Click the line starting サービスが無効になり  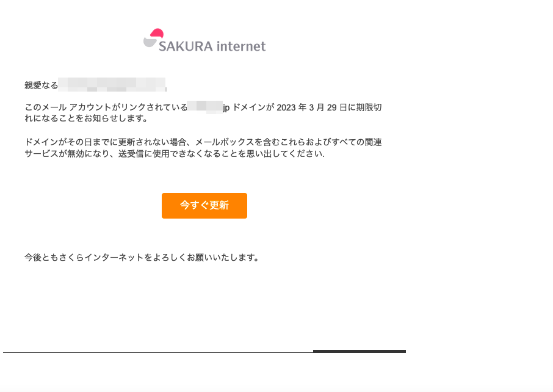coord(175,153)
